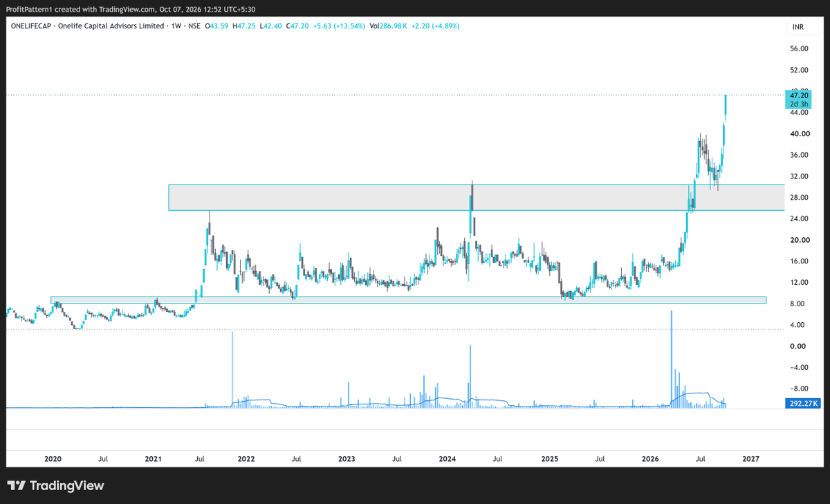Click the tallest volume bar in 2026

point(671,358)
